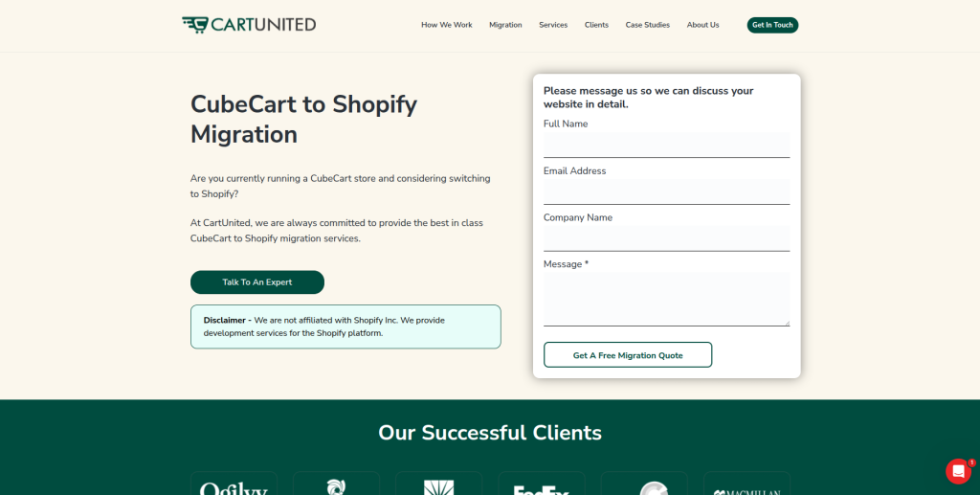This screenshot has height=495, width=980.
Task: Click the Ogilvy client logo
Action: point(234,486)
